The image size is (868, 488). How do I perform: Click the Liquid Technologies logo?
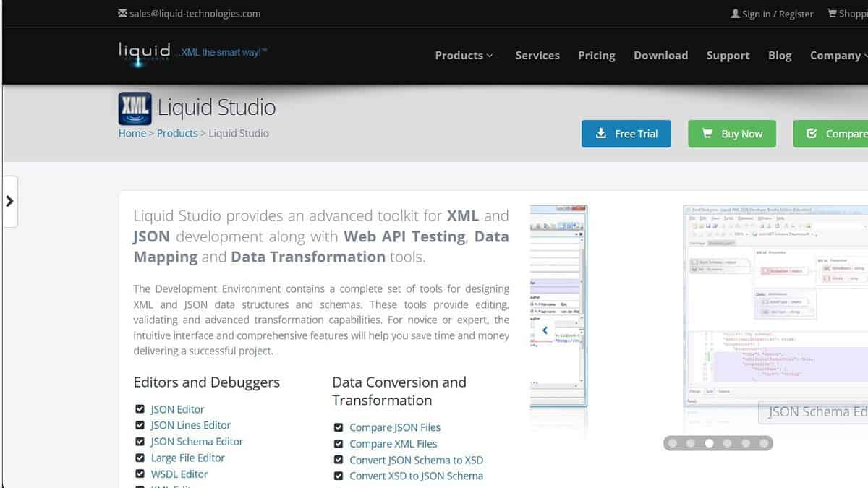[x=145, y=54]
